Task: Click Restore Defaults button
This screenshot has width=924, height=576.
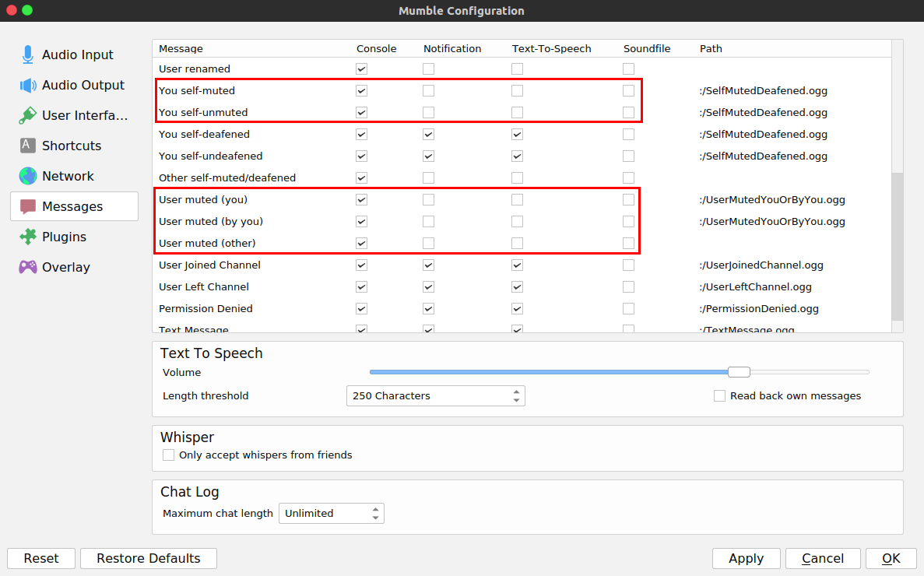Action: (149, 558)
